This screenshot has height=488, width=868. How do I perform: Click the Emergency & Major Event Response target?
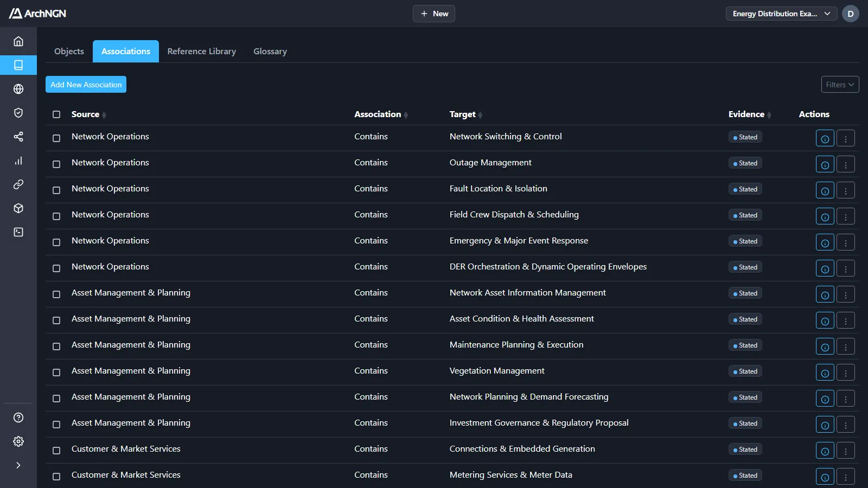[519, 241]
